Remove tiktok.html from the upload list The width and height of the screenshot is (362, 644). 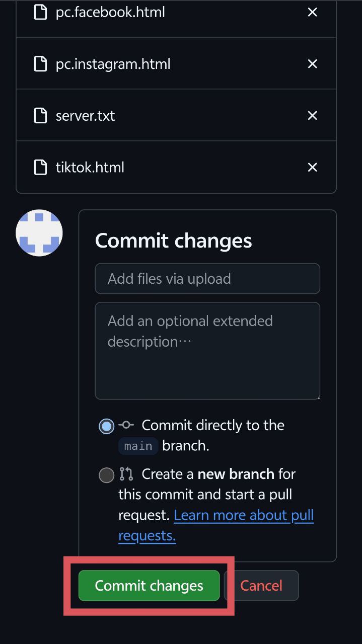(312, 167)
